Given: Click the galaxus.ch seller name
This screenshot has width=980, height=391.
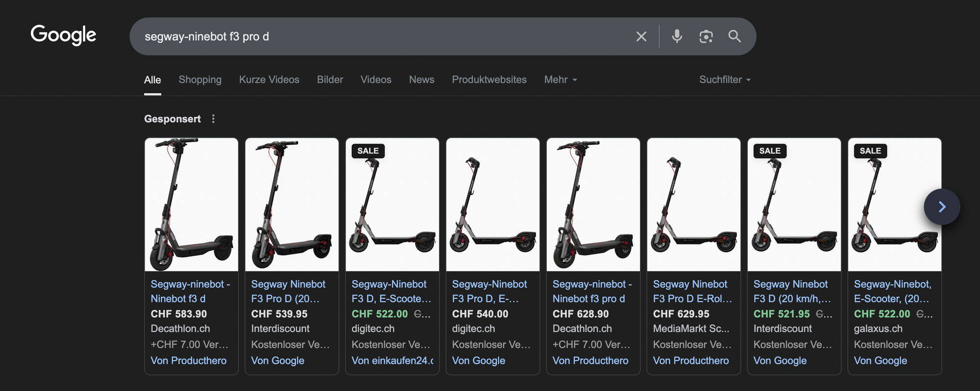Looking at the screenshot, I should click(x=878, y=329).
